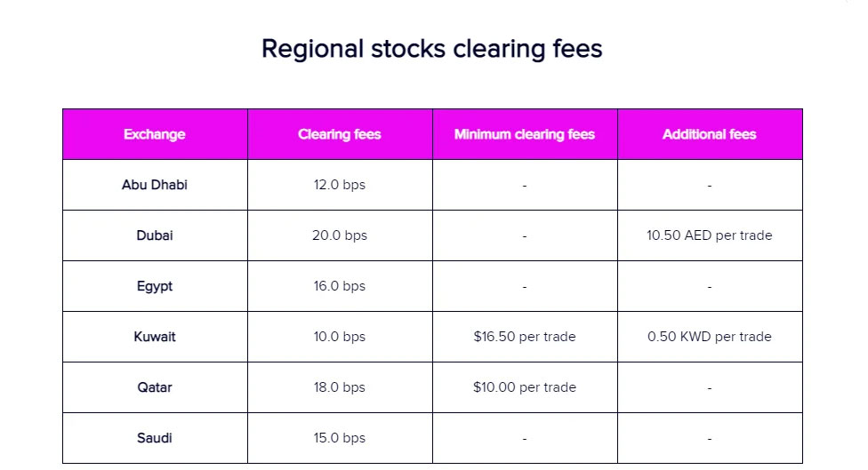
Task: Click the Clearing fees column header
Action: tap(340, 134)
